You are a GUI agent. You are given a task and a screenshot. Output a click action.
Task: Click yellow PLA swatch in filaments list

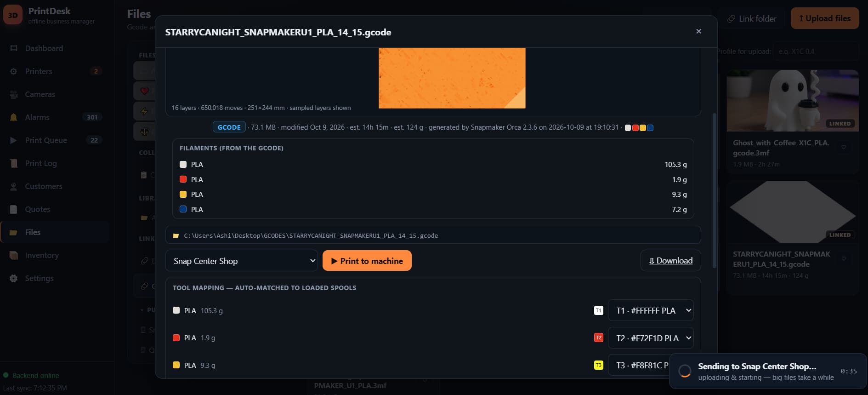(183, 194)
